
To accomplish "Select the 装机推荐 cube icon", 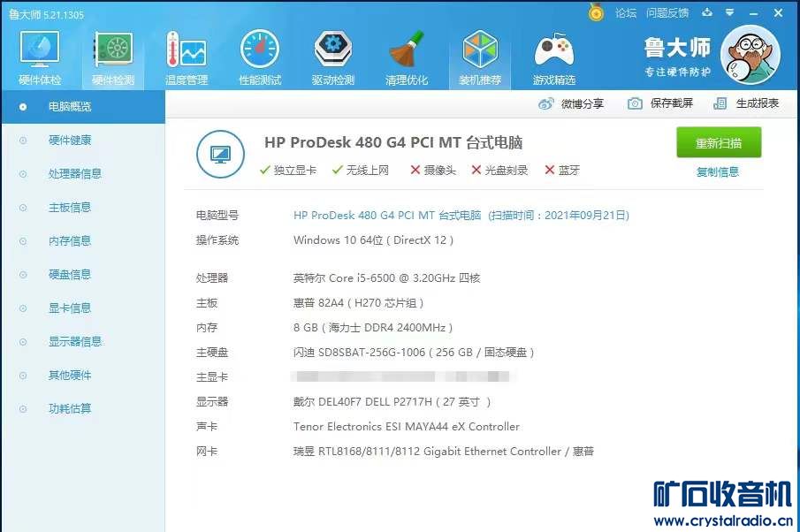I will 480,57.
